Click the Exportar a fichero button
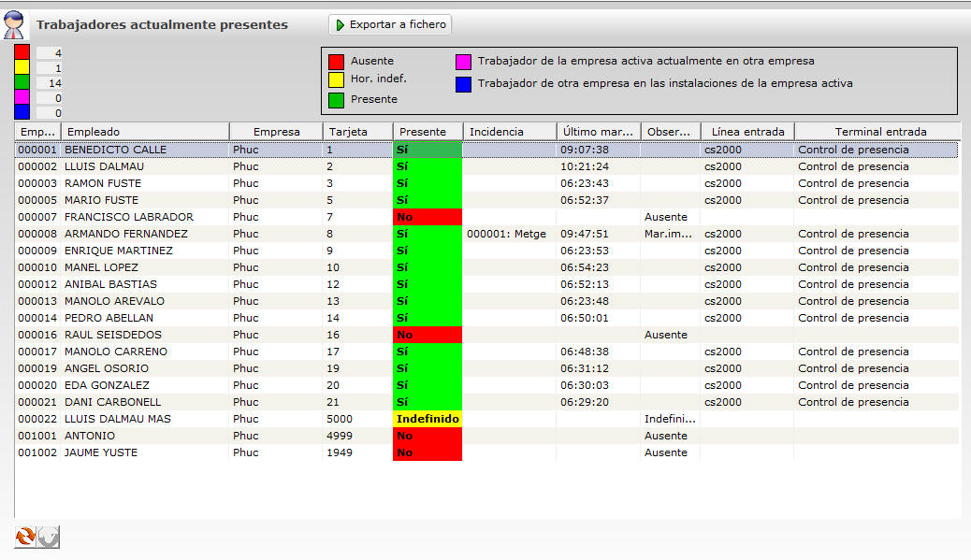 coord(390,24)
